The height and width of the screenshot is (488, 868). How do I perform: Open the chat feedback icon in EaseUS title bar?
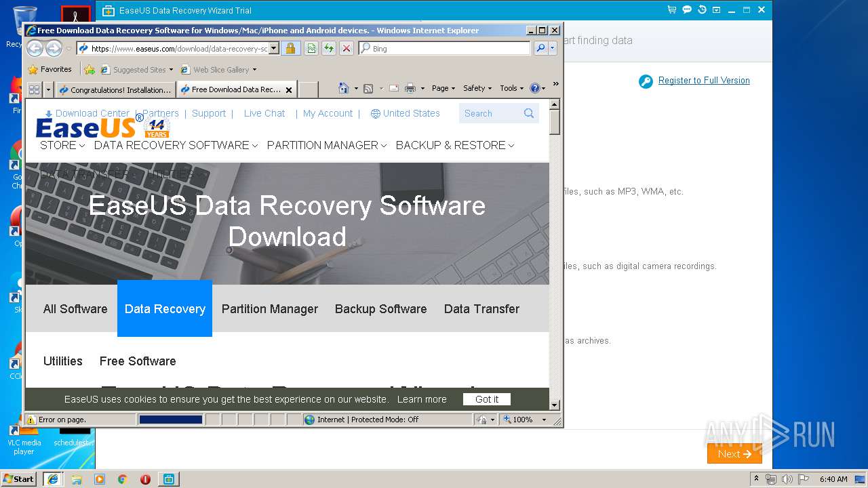coord(687,10)
